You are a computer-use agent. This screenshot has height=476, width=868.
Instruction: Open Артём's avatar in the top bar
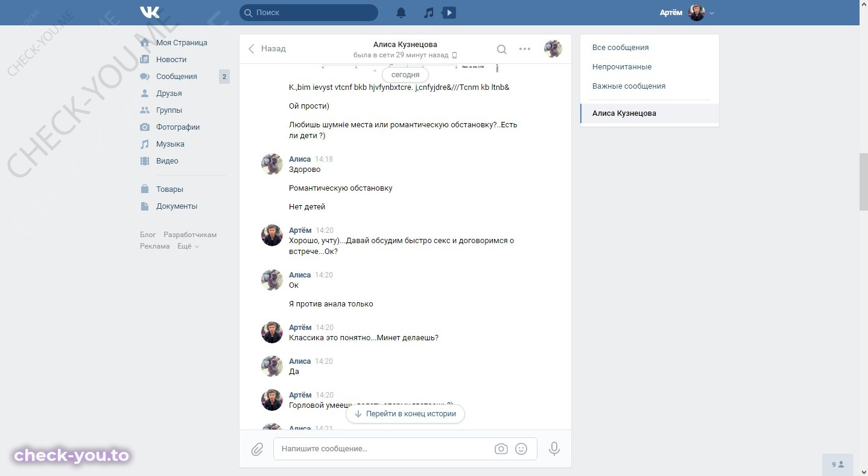697,12
